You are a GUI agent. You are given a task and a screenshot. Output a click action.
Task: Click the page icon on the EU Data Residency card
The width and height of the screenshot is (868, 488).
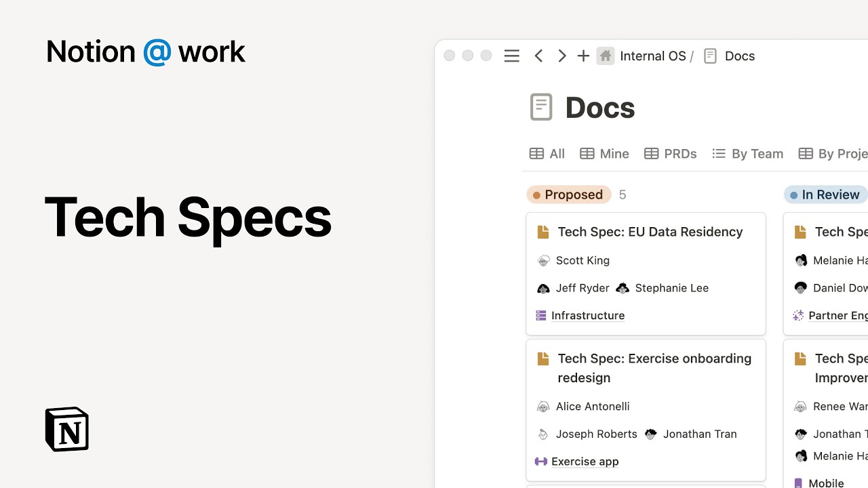543,231
